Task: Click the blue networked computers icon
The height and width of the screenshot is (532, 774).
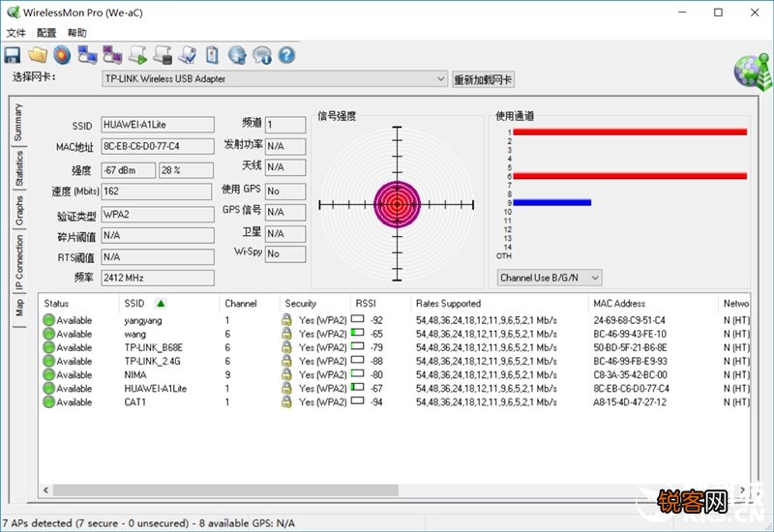Action: click(x=87, y=55)
